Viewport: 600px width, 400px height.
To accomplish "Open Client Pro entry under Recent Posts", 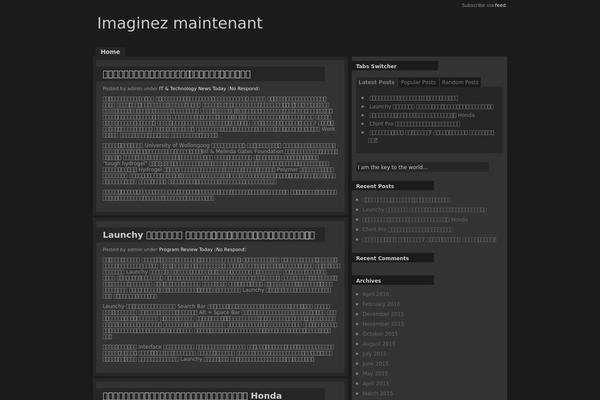I will [x=408, y=230].
